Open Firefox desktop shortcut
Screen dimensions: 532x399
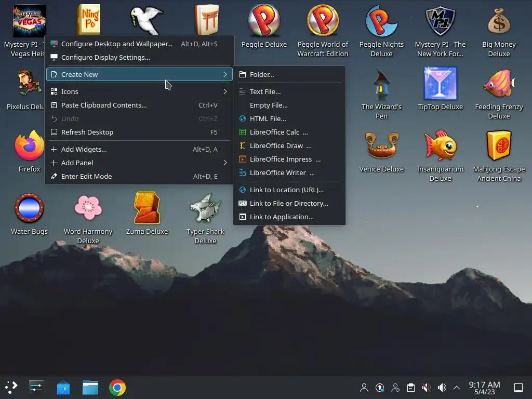(29, 146)
